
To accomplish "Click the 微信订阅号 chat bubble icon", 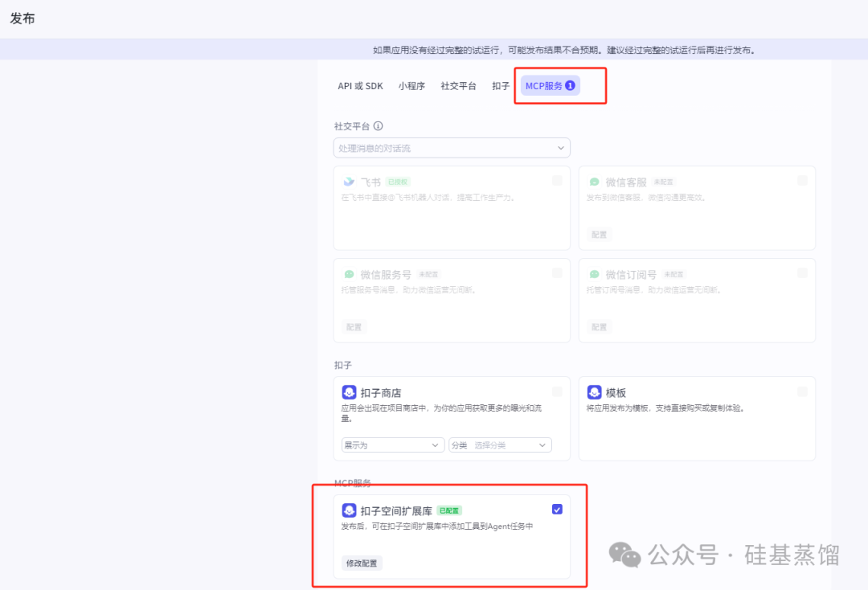I will [x=594, y=274].
